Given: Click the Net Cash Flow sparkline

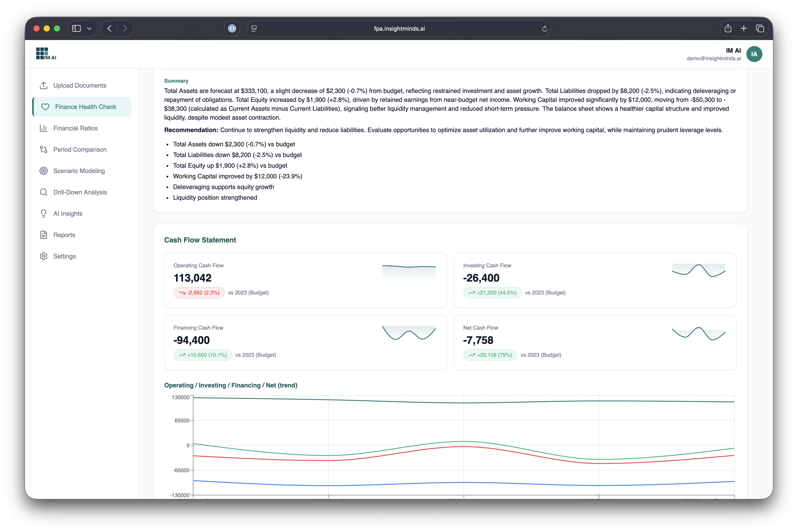Looking at the screenshot, I should [x=698, y=334].
